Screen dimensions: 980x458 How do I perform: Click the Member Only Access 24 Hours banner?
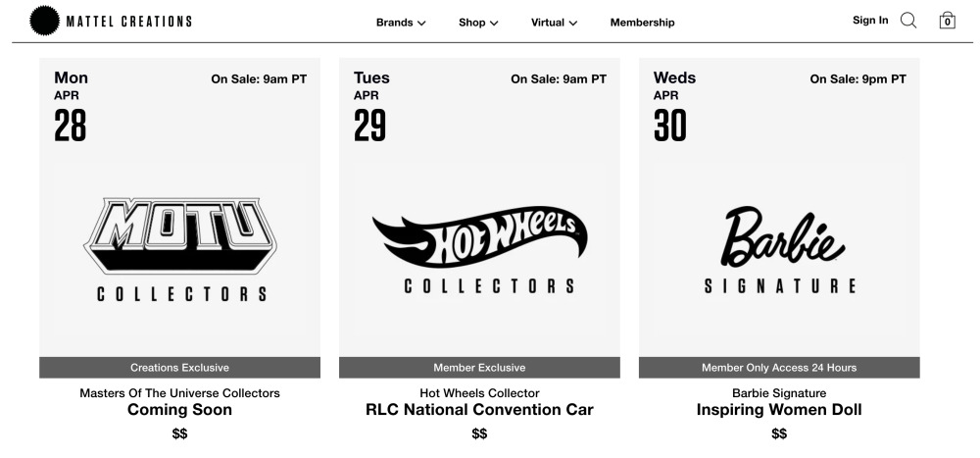[x=779, y=367]
